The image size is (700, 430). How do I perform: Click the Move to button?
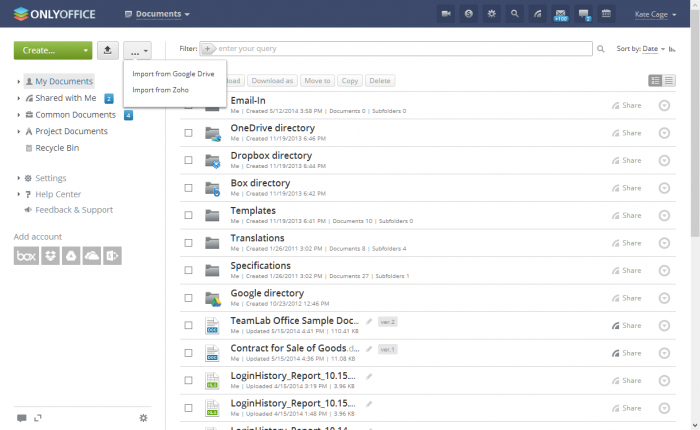click(317, 81)
